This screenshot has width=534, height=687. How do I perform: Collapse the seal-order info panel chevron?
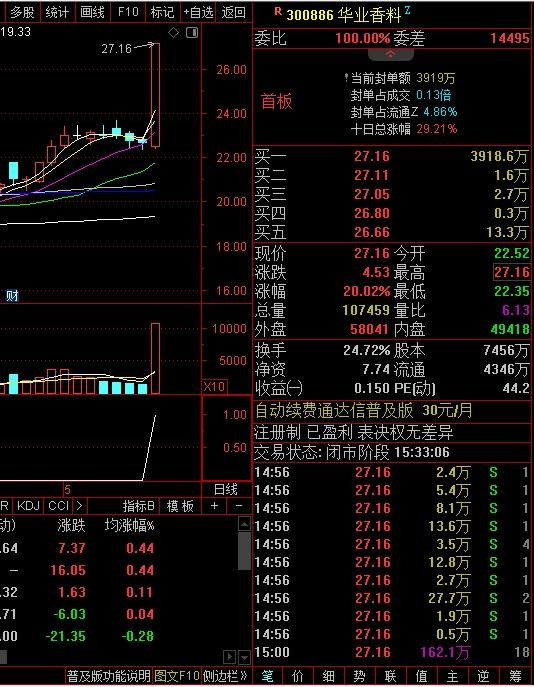pyautogui.click(x=390, y=54)
